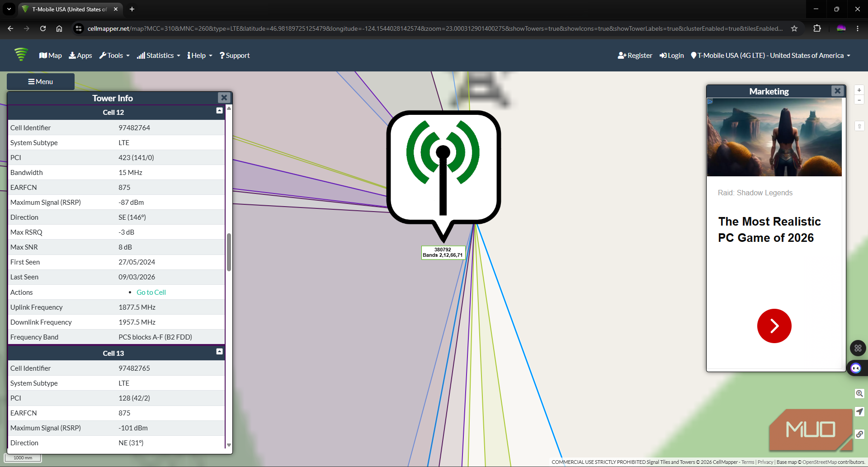Follow the Go to Cell link
This screenshot has height=467, width=868.
tap(151, 292)
